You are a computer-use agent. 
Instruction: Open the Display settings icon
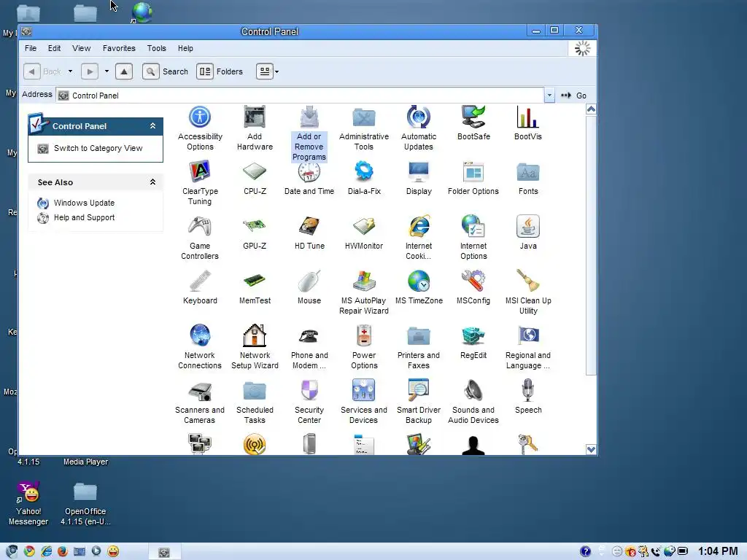pyautogui.click(x=418, y=178)
